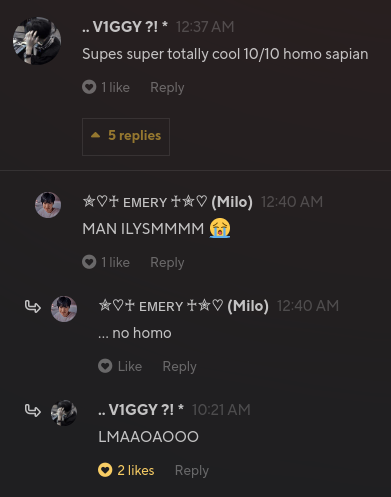The width and height of the screenshot is (391, 497).
Task: Click the arrow in 5 replies button
Action: coord(95,135)
